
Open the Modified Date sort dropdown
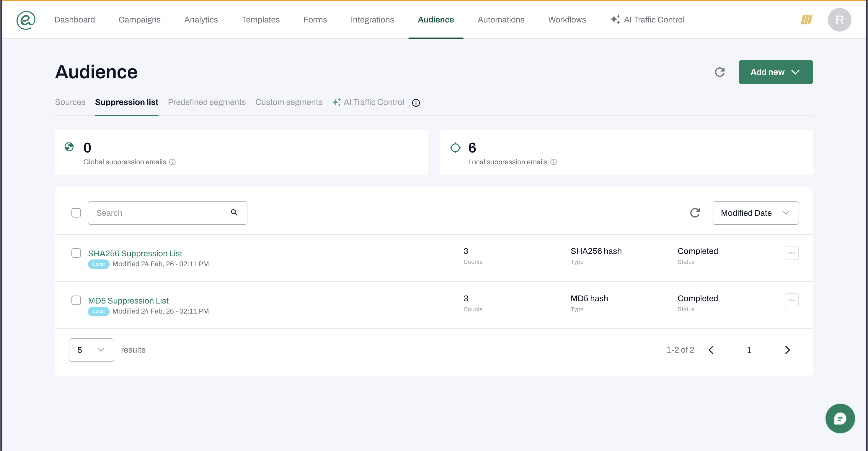coord(755,213)
